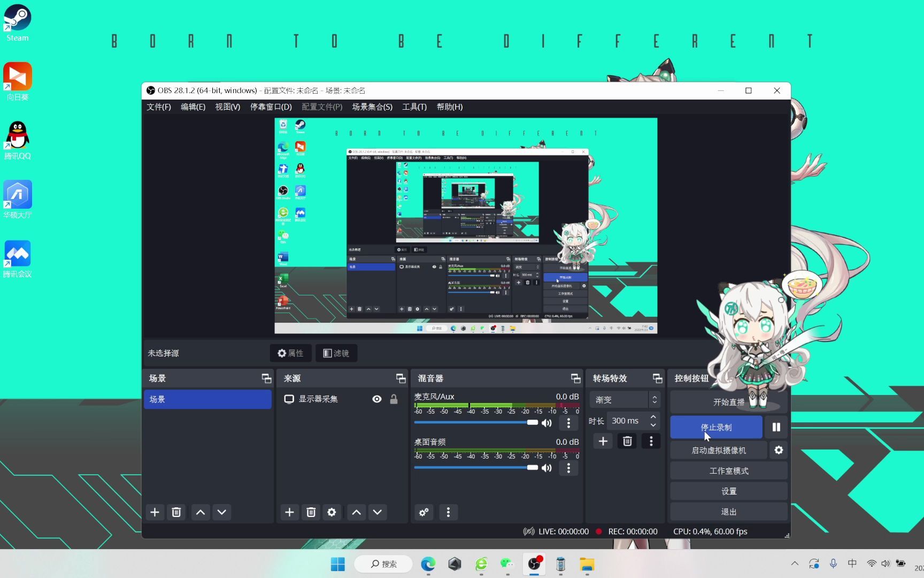Viewport: 924px width, 578px height.
Task: Open 桌面音频 options three-dot menu
Action: (568, 468)
